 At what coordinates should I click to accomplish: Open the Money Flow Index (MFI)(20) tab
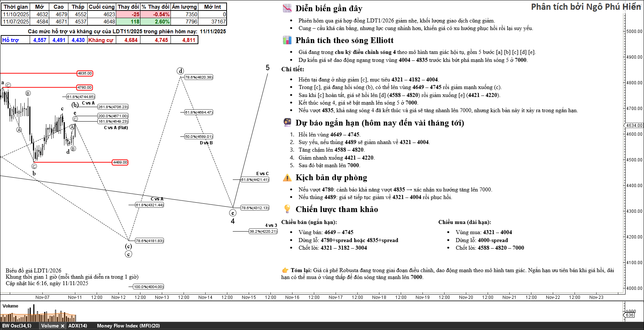point(128,326)
